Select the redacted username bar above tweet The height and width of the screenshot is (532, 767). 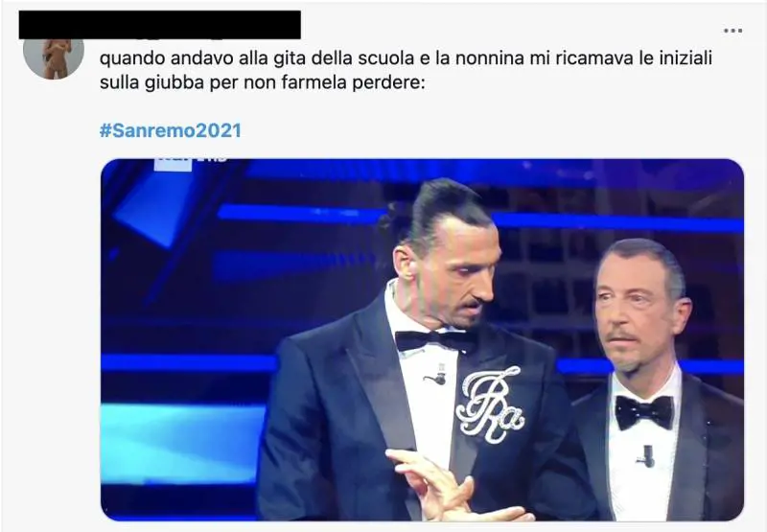159,25
